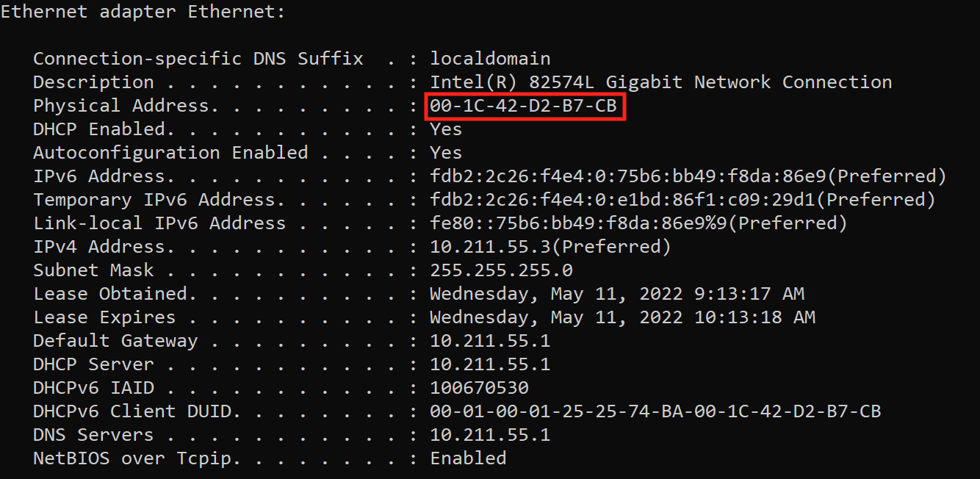The image size is (980, 479).
Task: Click the Autoconfiguration Enabled Yes value
Action: tap(446, 153)
